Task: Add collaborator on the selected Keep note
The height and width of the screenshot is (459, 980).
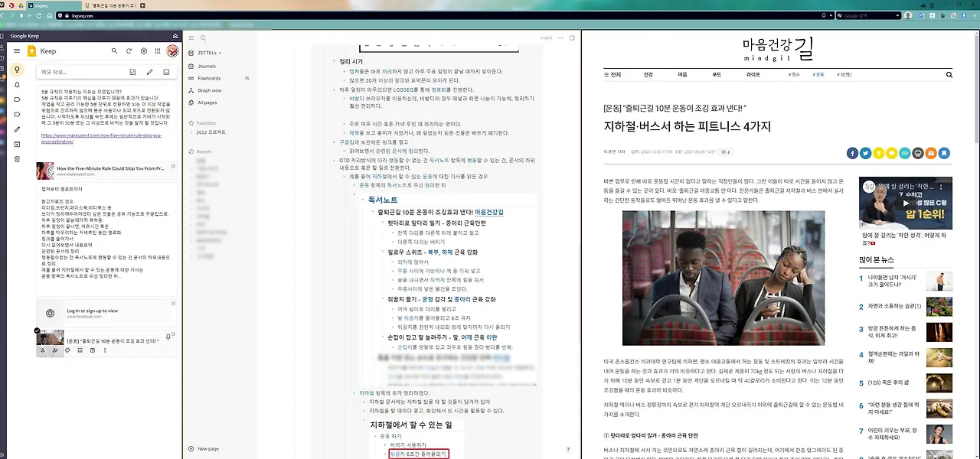Action: (x=54, y=350)
